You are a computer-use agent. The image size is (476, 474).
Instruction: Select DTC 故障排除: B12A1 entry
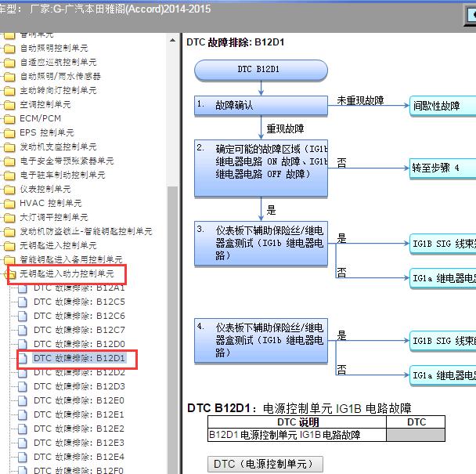(79, 288)
